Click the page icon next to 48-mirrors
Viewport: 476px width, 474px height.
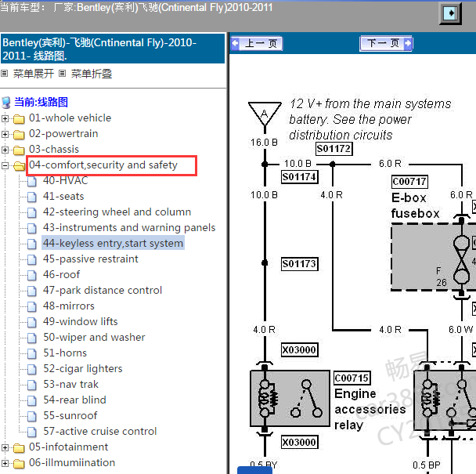pyautogui.click(x=32, y=306)
